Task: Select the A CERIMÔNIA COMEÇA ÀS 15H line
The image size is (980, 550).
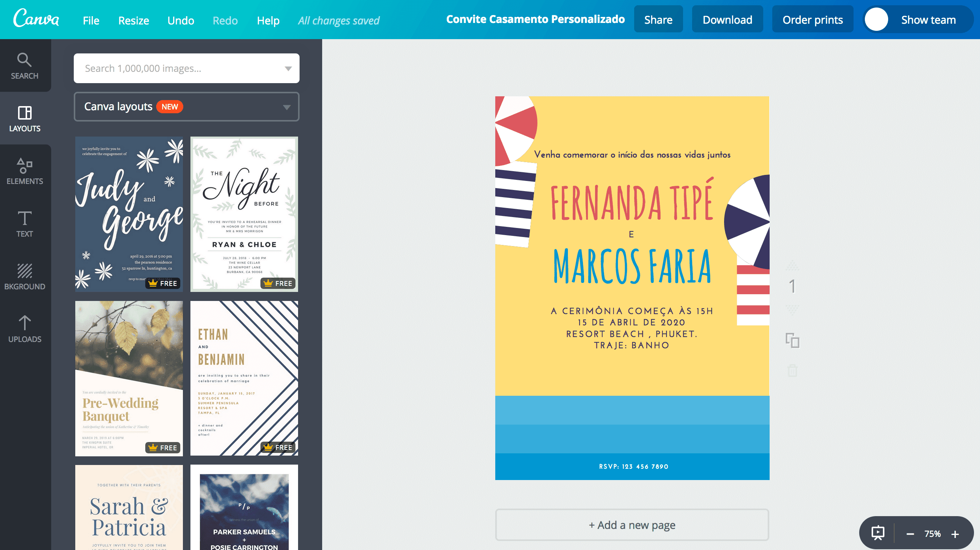Action: pos(632,311)
